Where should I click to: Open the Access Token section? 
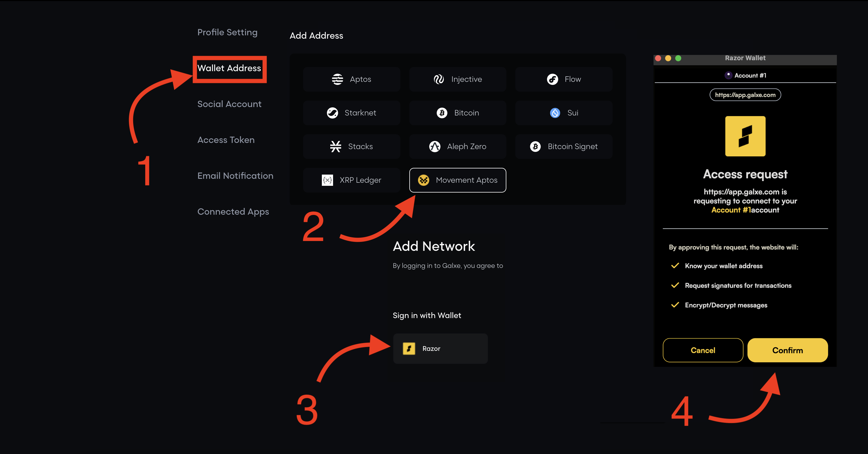226,140
